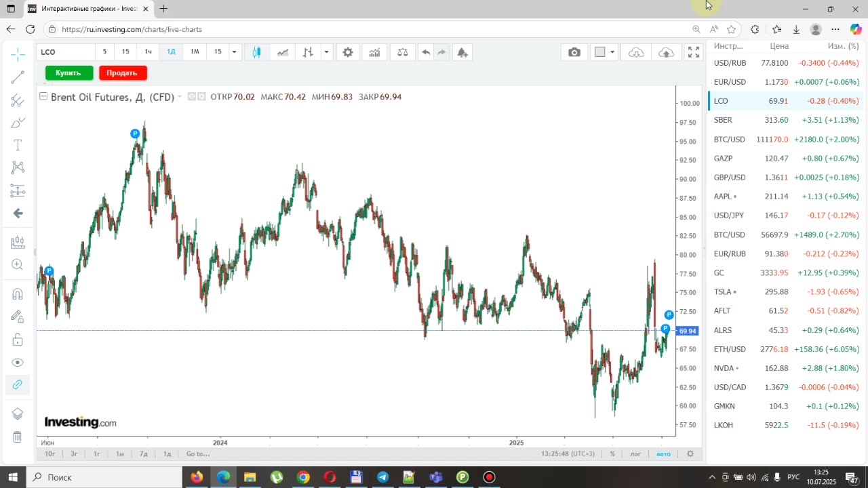Open the chart settings gear
This screenshot has height=488, width=868.
pos(348,52)
